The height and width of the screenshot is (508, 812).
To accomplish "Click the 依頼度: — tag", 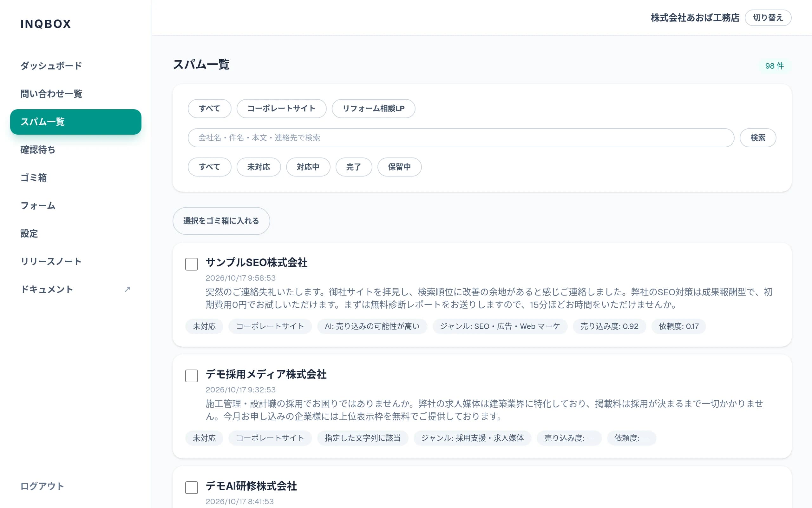I will click(x=632, y=438).
